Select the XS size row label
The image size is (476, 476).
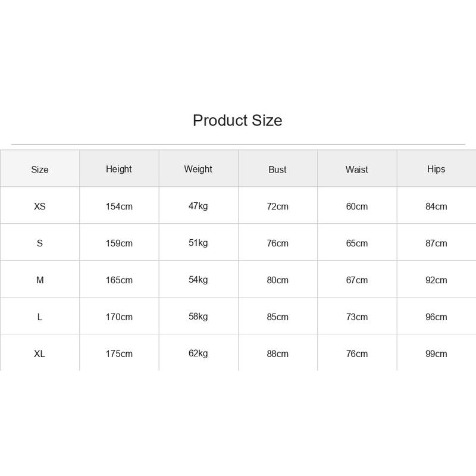[x=40, y=206]
